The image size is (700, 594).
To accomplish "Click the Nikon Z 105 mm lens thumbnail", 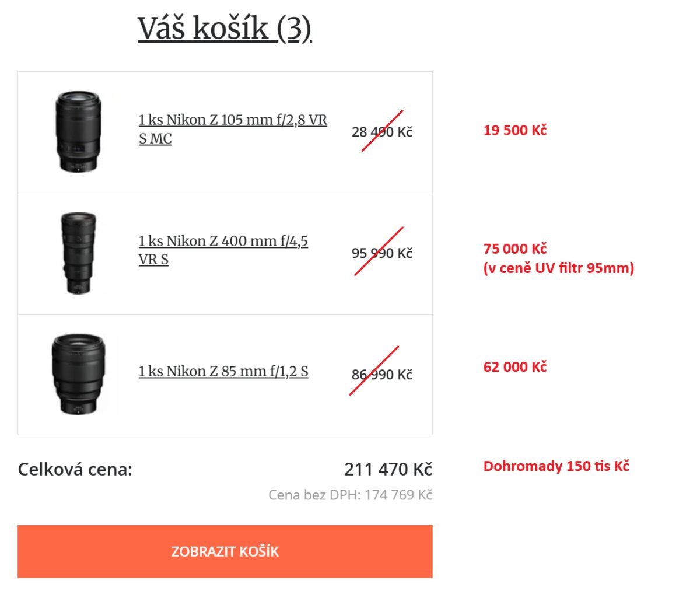I will tap(78, 132).
